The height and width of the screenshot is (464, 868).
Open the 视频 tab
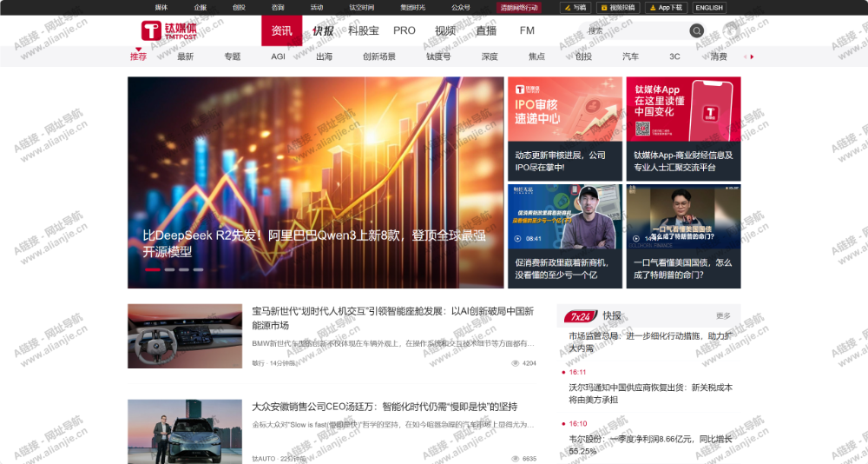pos(445,31)
